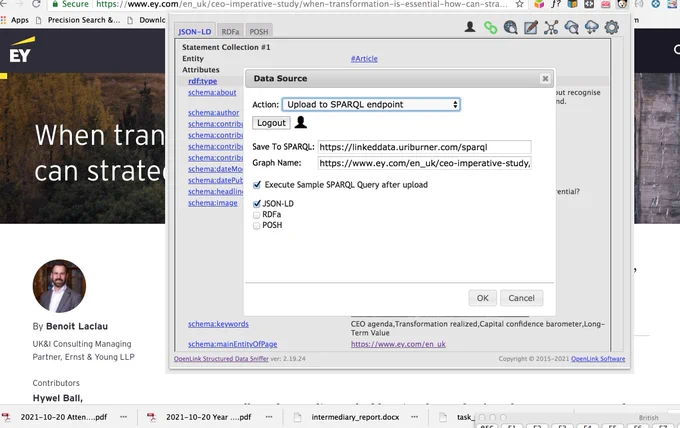Open the OpenLink Software copyright link
Viewport: 680px width, 428px height.
pyautogui.click(x=598, y=359)
